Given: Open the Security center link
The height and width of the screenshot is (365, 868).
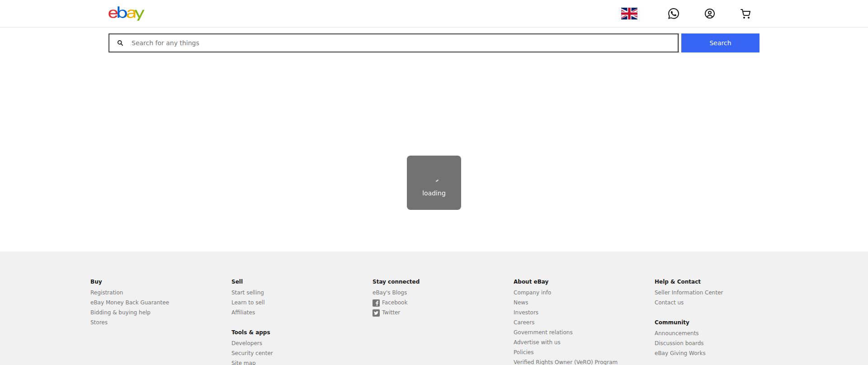Looking at the screenshot, I should 252,353.
